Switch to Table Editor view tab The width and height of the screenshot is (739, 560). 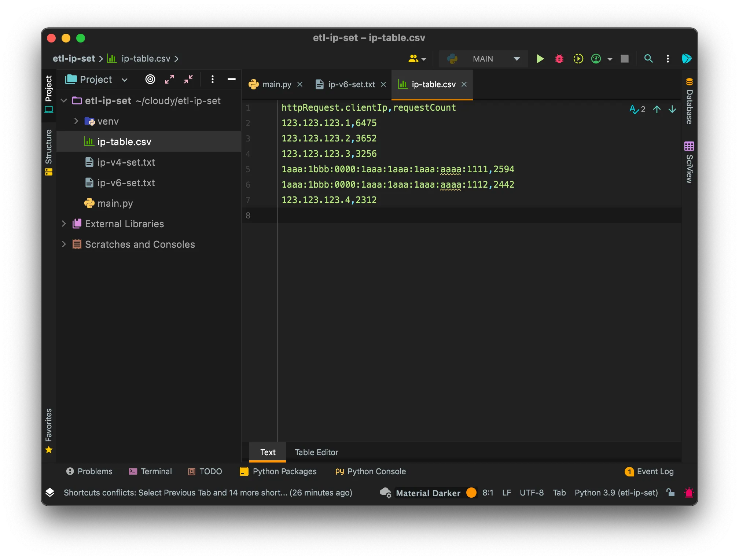pos(316,452)
